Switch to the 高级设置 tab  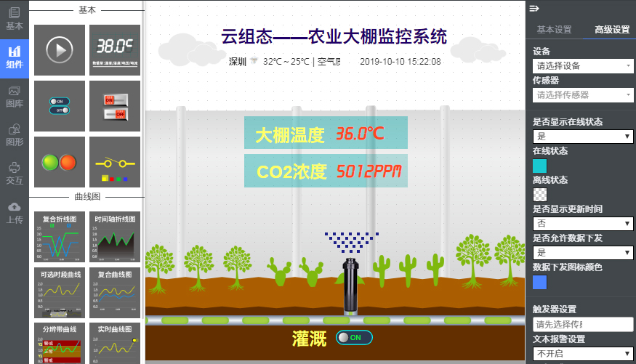click(611, 30)
